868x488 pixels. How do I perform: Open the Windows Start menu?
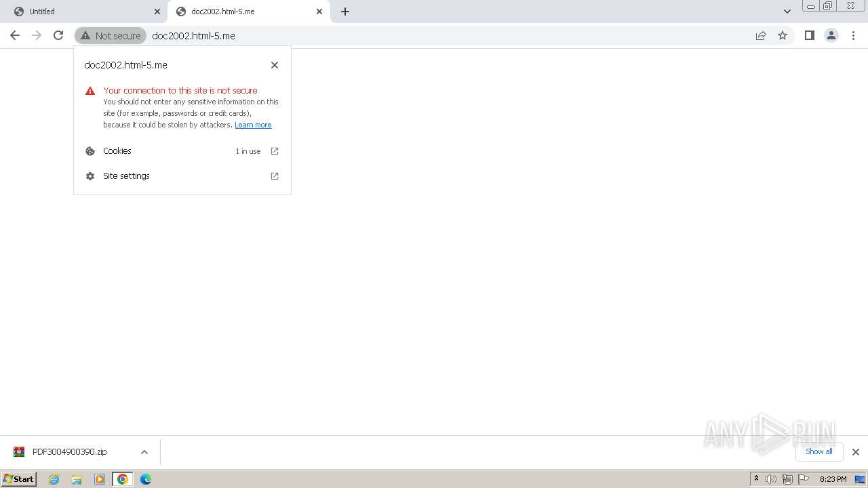point(19,479)
